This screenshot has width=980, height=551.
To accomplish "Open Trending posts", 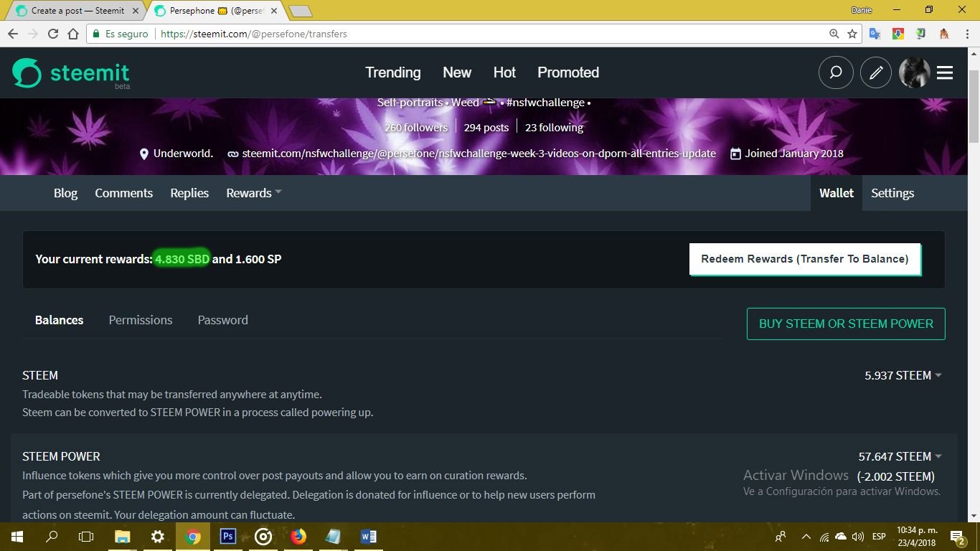I will [x=393, y=72].
